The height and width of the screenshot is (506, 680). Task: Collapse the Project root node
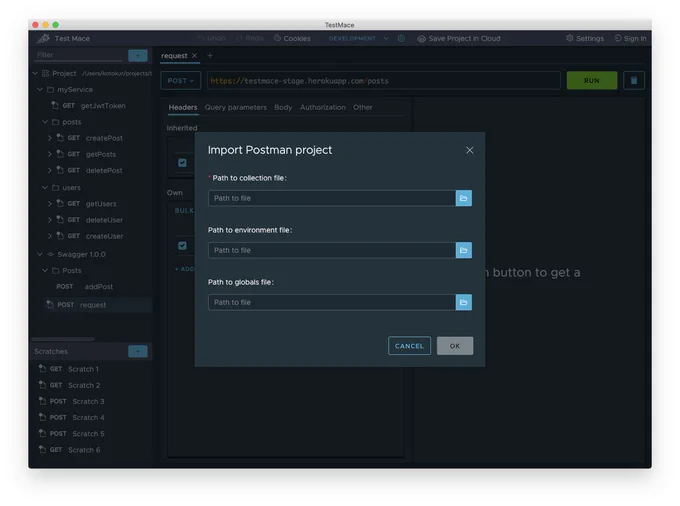point(35,73)
